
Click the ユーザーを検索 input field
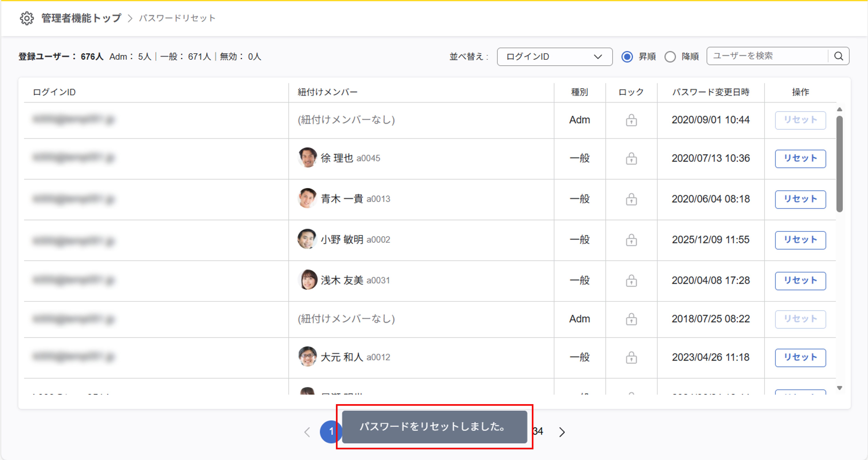point(767,56)
